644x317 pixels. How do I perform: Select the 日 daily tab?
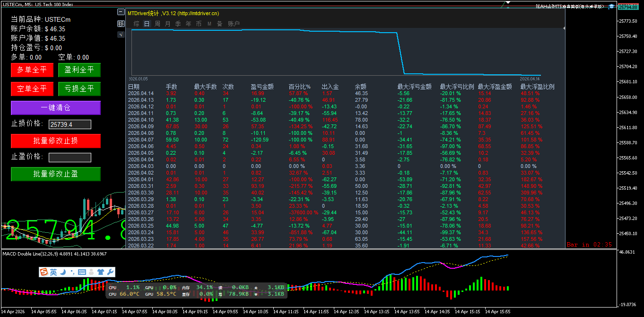click(147, 24)
